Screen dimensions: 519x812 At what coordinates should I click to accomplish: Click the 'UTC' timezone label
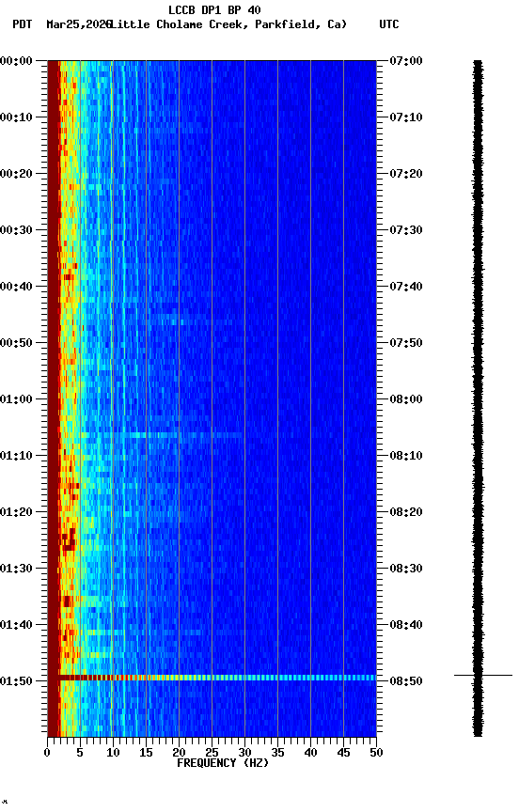pyautogui.click(x=389, y=24)
